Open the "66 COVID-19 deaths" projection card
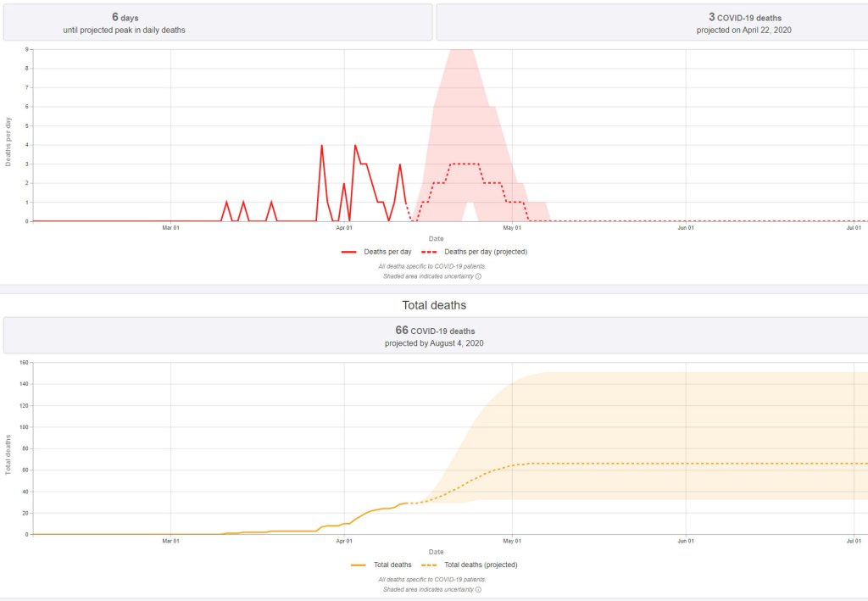 point(434,336)
